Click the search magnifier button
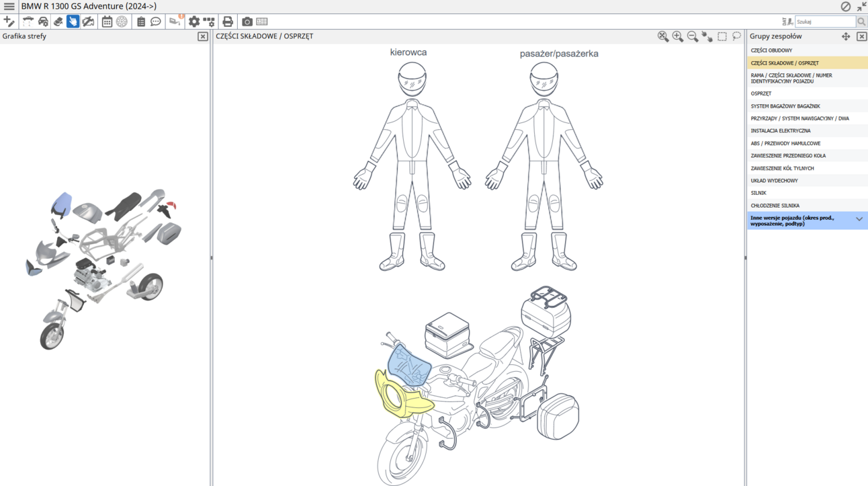The width and height of the screenshot is (868, 486). (x=861, y=22)
